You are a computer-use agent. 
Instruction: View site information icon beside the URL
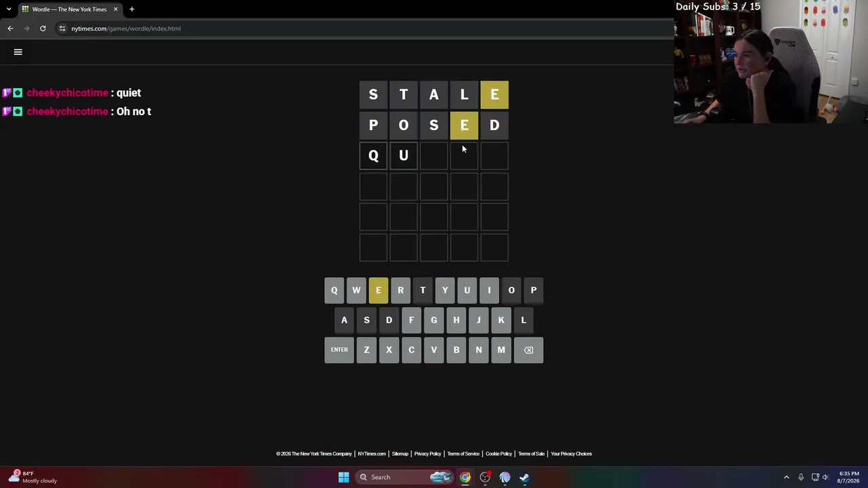pos(62,28)
